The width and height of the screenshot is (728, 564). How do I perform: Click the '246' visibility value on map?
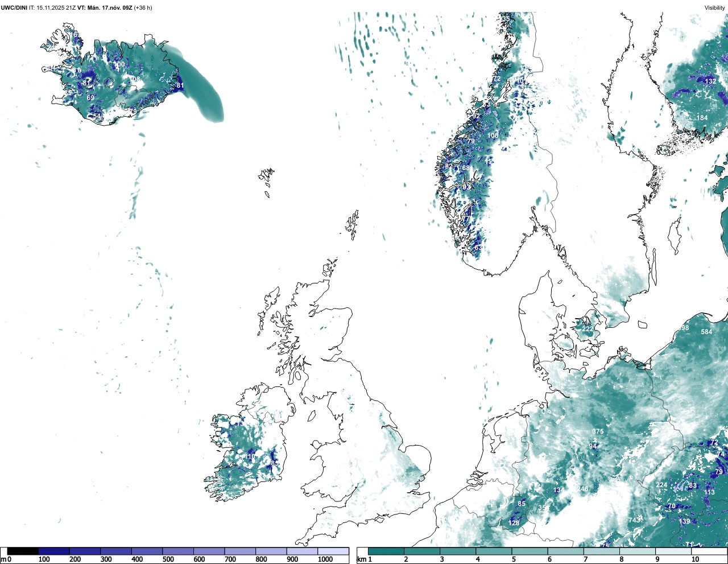point(583,489)
